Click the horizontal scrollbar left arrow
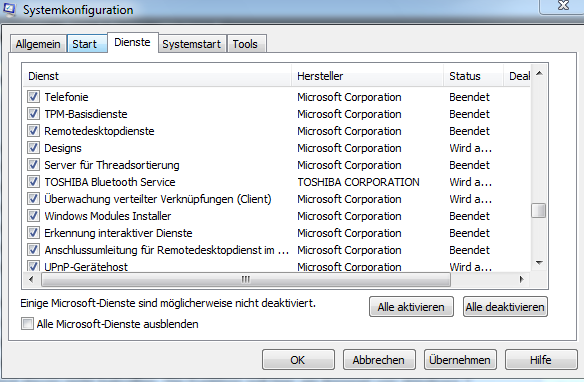This screenshot has width=584, height=382. (31, 279)
